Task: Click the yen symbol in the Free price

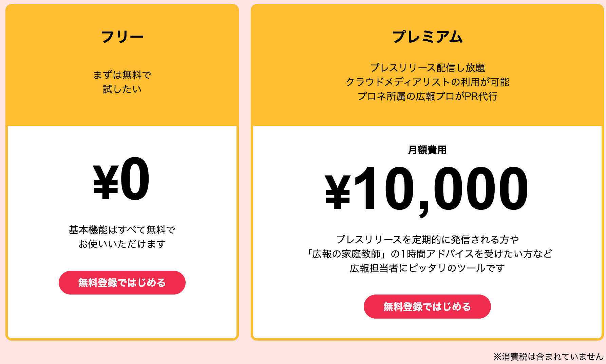Action: pos(106,182)
